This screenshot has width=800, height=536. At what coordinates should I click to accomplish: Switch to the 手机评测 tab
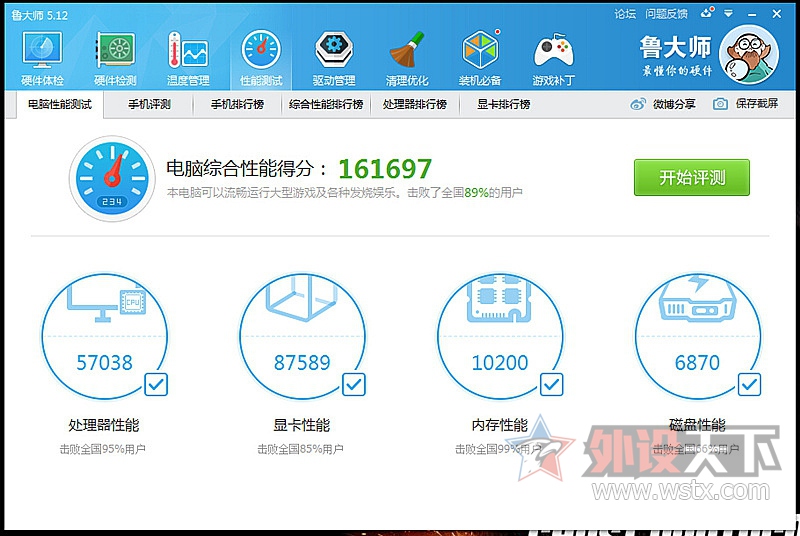tap(149, 105)
